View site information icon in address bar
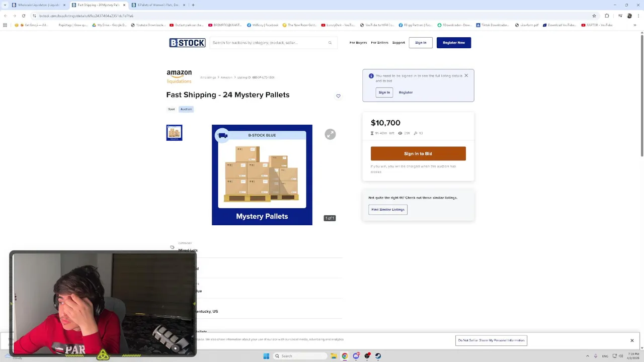The width and height of the screenshot is (644, 362). pyautogui.click(x=34, y=16)
